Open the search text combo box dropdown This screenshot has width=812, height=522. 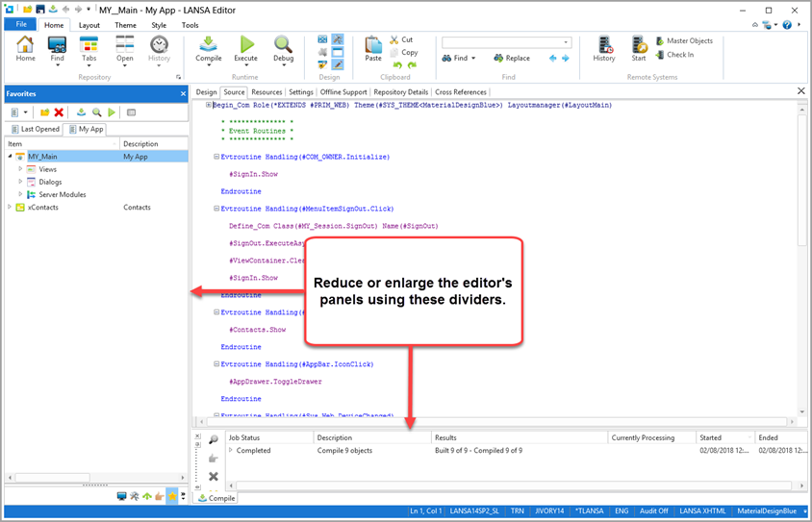566,42
